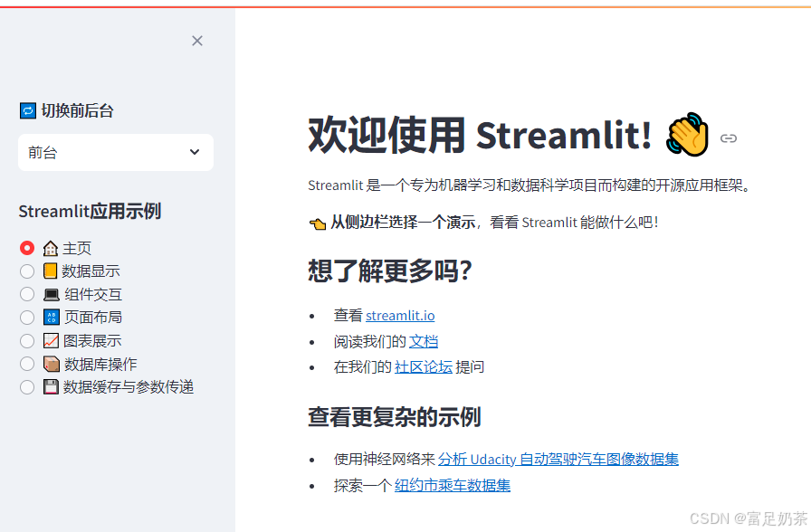Click the orange notebook icon by 数据显示

50,271
